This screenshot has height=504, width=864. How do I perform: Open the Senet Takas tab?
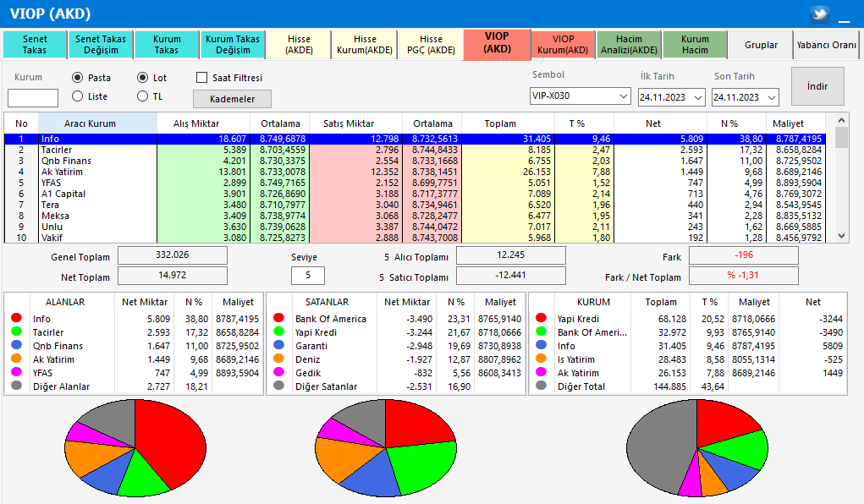(35, 45)
